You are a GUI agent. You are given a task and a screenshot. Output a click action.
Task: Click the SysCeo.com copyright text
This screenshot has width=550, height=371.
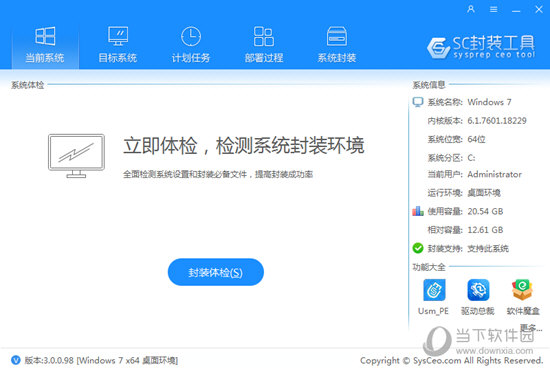[x=451, y=360]
